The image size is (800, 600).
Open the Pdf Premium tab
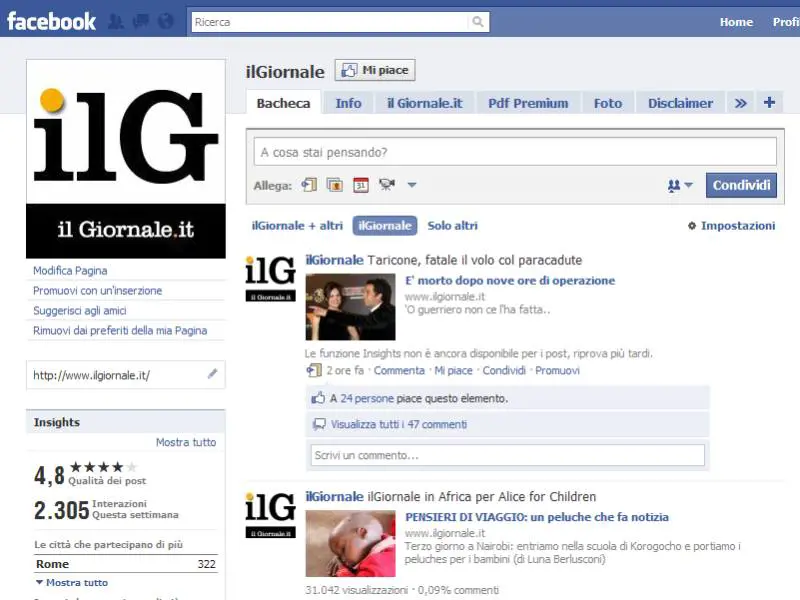(x=528, y=103)
